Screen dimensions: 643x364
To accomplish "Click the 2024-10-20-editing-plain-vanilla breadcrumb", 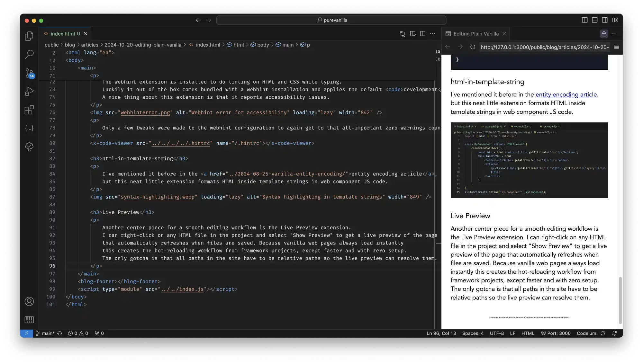I will click(143, 45).
